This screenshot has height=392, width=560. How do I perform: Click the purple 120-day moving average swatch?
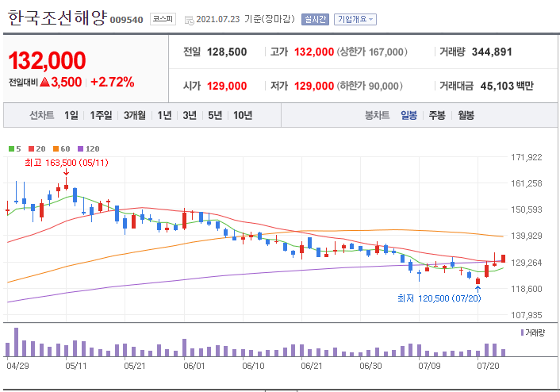pos(80,148)
